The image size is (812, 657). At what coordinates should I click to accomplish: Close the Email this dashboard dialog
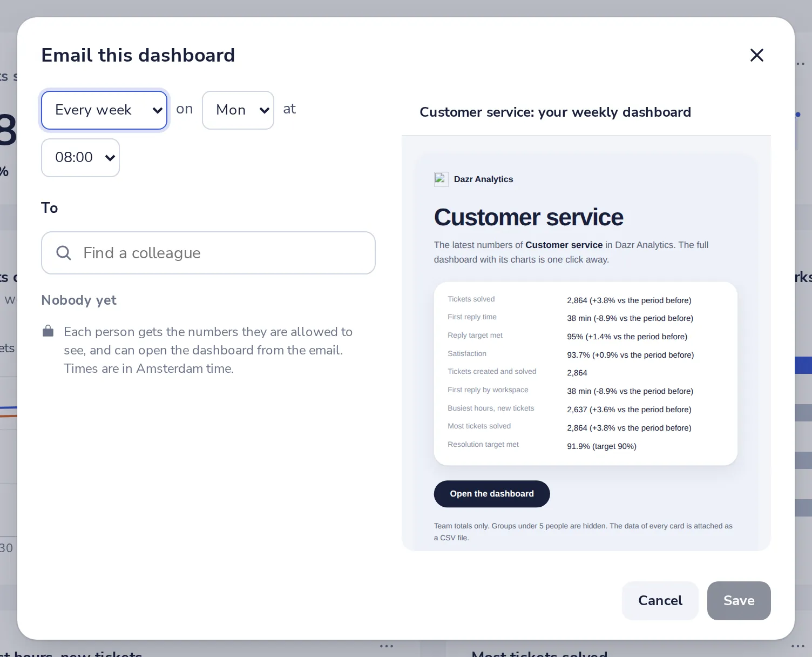(756, 55)
